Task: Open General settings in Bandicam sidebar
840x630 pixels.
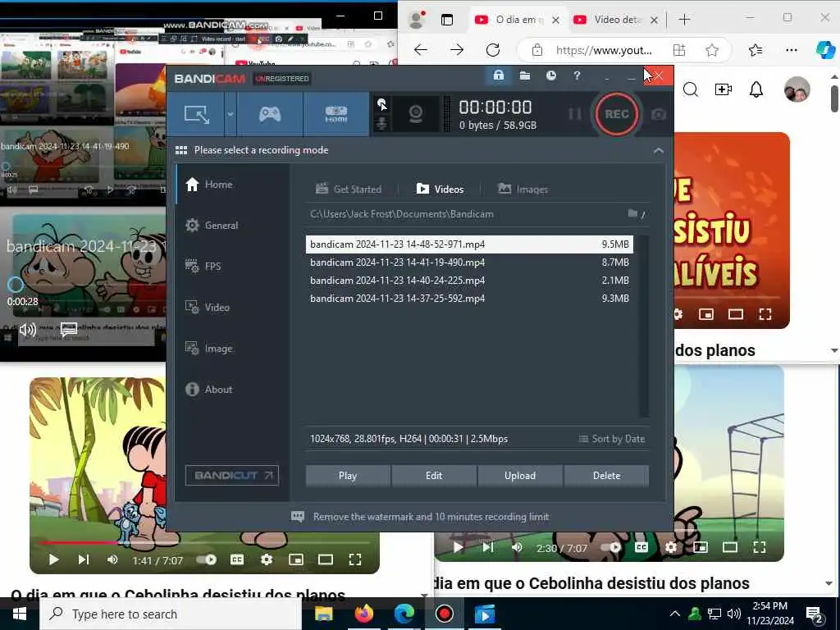Action: tap(232, 226)
